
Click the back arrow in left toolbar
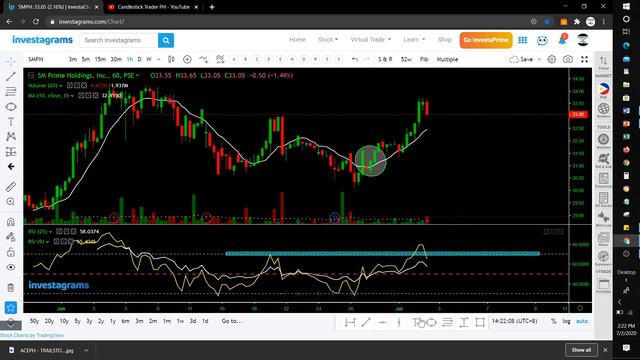(x=11, y=167)
